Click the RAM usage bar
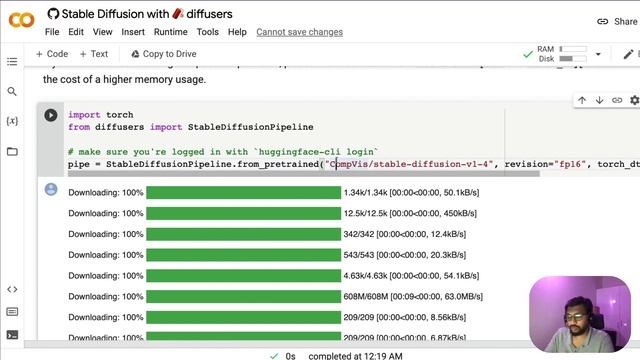Viewport: 640px width, 360px height. tap(573, 49)
